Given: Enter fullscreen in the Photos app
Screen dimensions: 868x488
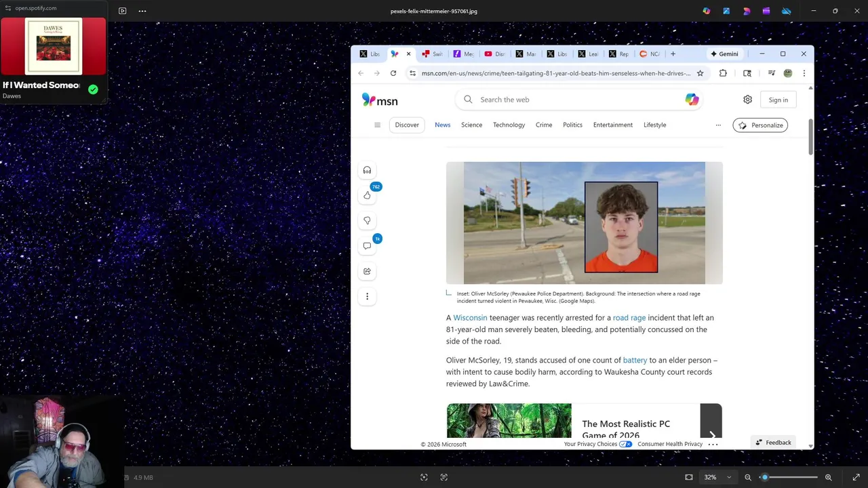Looking at the screenshot, I should pos(856,477).
